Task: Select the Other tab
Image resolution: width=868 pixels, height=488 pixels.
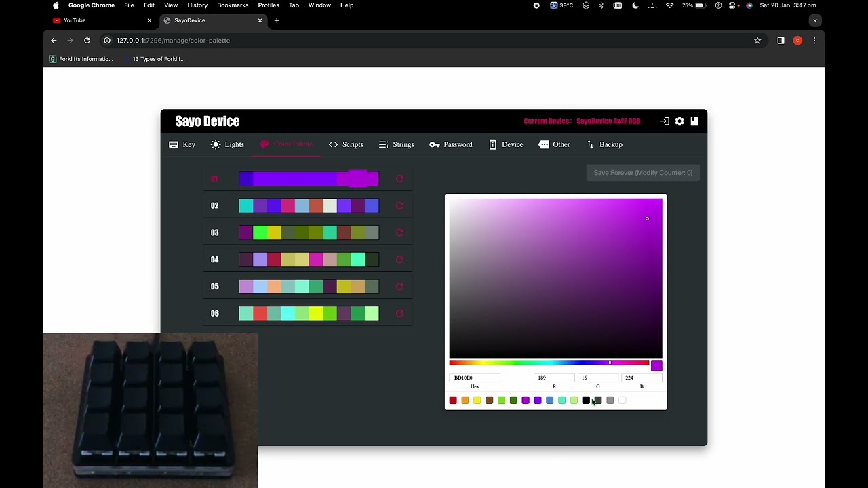Action: click(x=555, y=144)
